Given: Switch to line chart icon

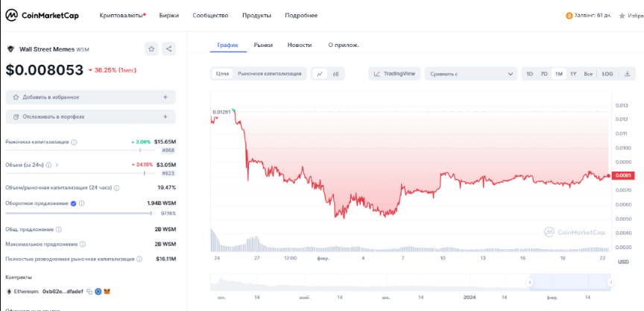Looking at the screenshot, I should pos(320,74).
